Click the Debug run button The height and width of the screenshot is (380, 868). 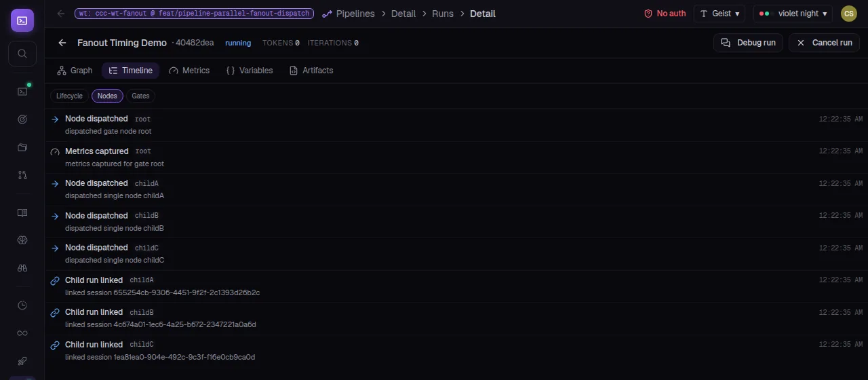coord(748,43)
